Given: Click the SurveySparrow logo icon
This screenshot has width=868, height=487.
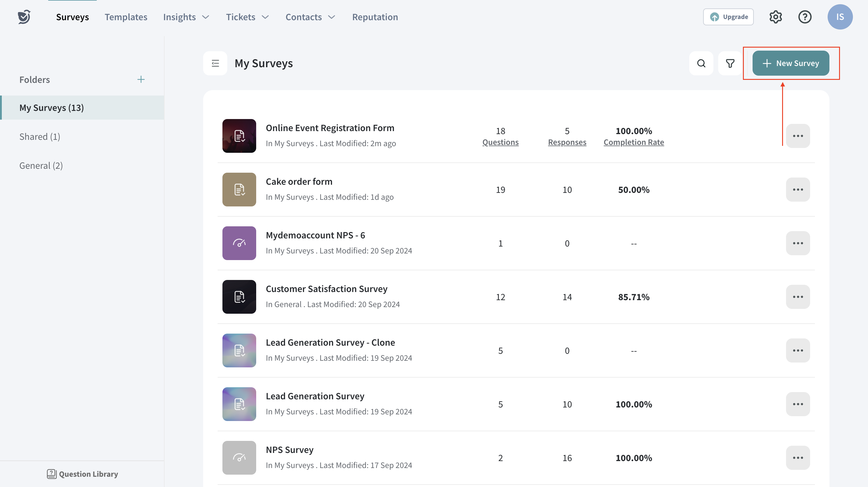Looking at the screenshot, I should (x=24, y=17).
